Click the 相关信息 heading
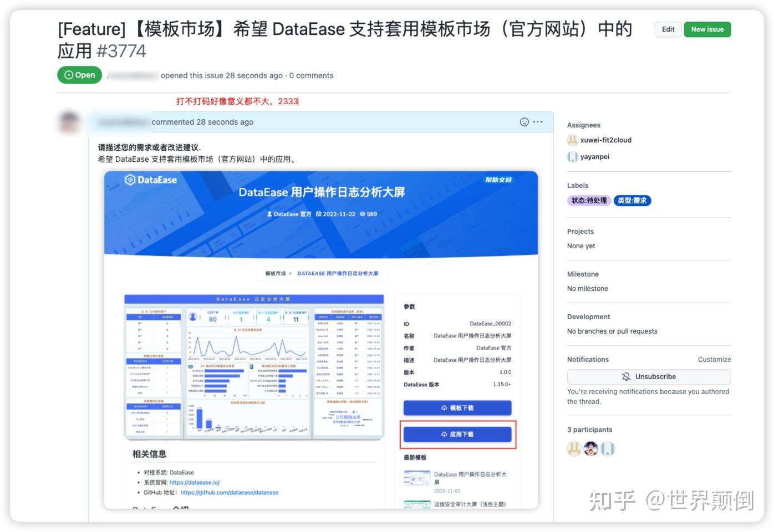 click(149, 454)
